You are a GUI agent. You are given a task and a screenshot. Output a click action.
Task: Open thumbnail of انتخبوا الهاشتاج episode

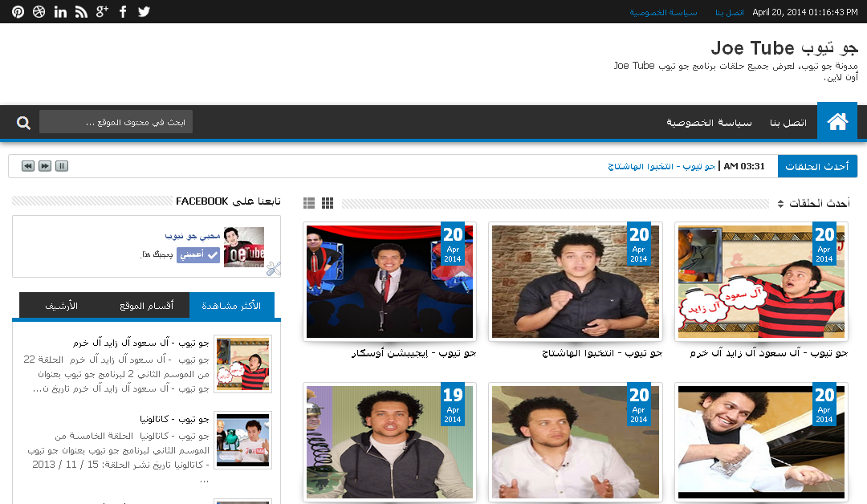pyautogui.click(x=575, y=281)
